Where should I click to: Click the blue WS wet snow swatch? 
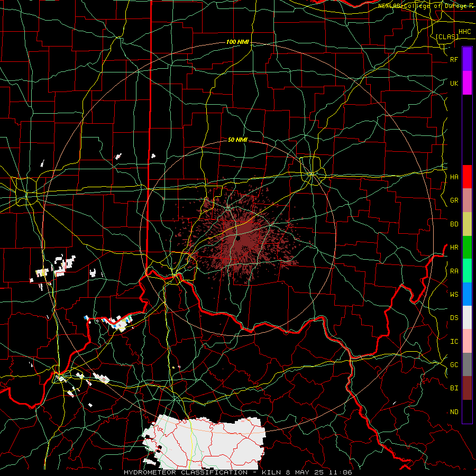(467, 294)
